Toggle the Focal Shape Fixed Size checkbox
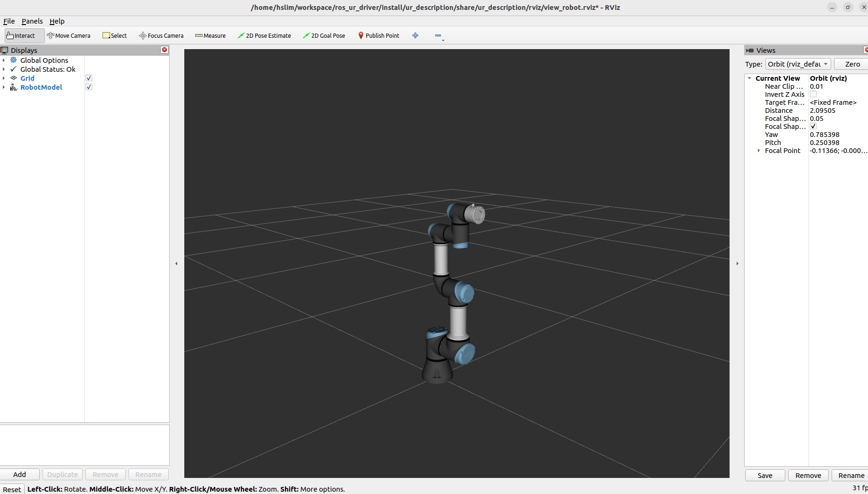868x494 pixels. (813, 126)
